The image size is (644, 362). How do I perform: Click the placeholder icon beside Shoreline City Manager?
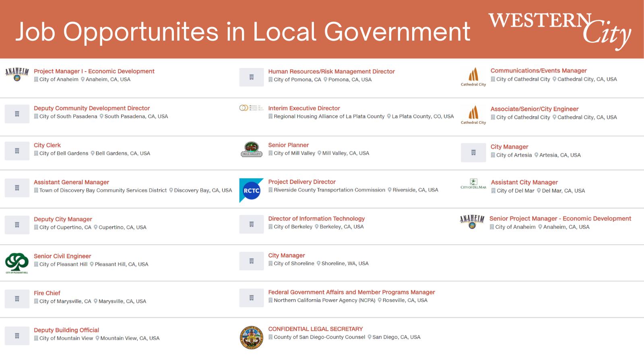[252, 261]
